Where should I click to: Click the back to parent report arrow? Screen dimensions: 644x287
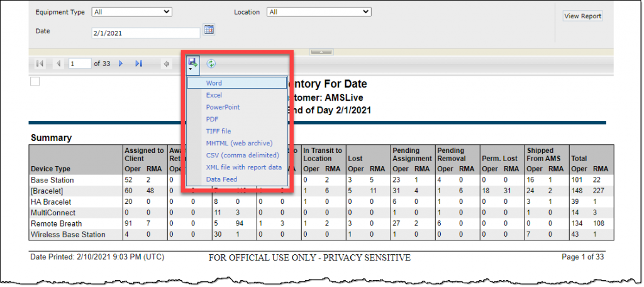(166, 64)
